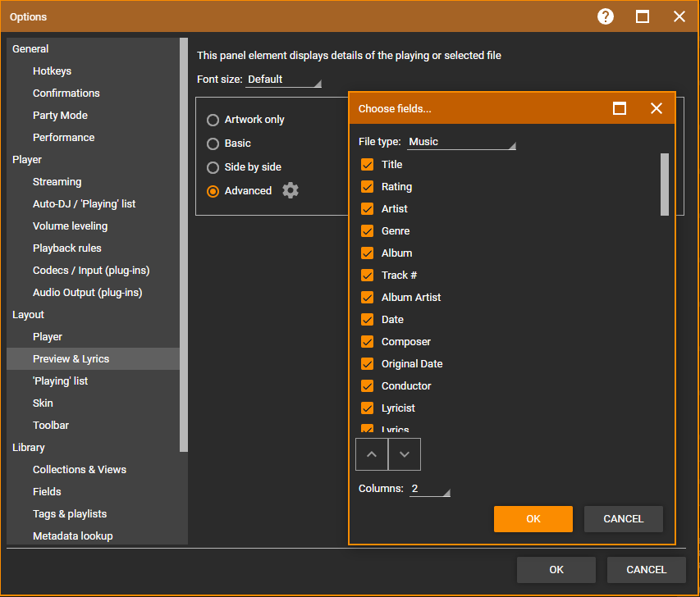Open the top-level Player options category
Screen dimensions: 700x597
pos(27,160)
